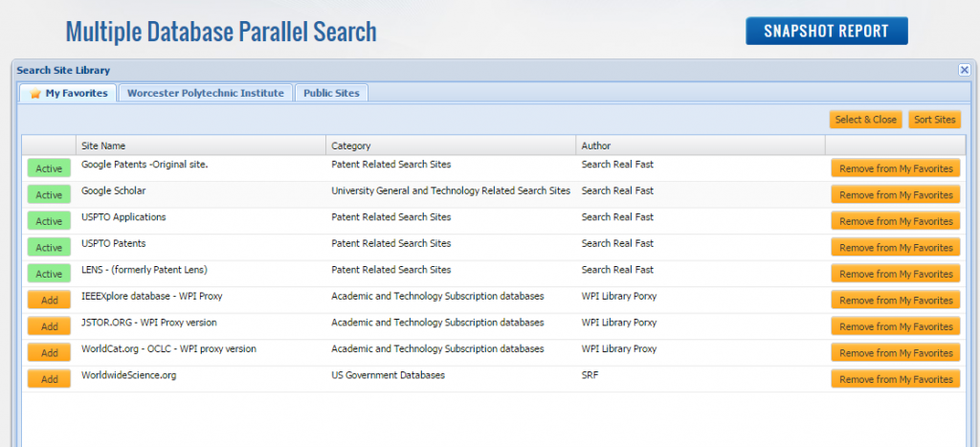The width and height of the screenshot is (980, 447).
Task: Click the Search Site Library title
Action: [63, 70]
